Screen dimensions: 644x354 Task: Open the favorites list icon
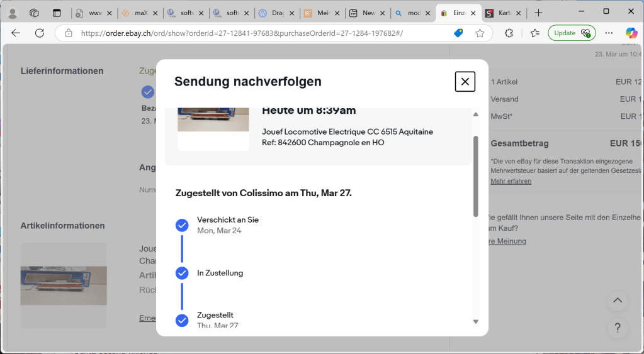pyautogui.click(x=535, y=33)
